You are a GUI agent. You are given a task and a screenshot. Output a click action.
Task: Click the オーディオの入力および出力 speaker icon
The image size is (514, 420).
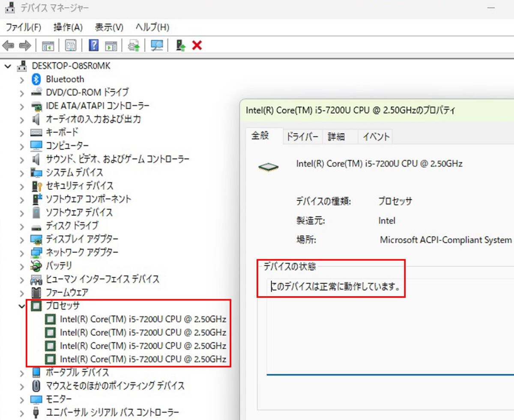click(36, 119)
